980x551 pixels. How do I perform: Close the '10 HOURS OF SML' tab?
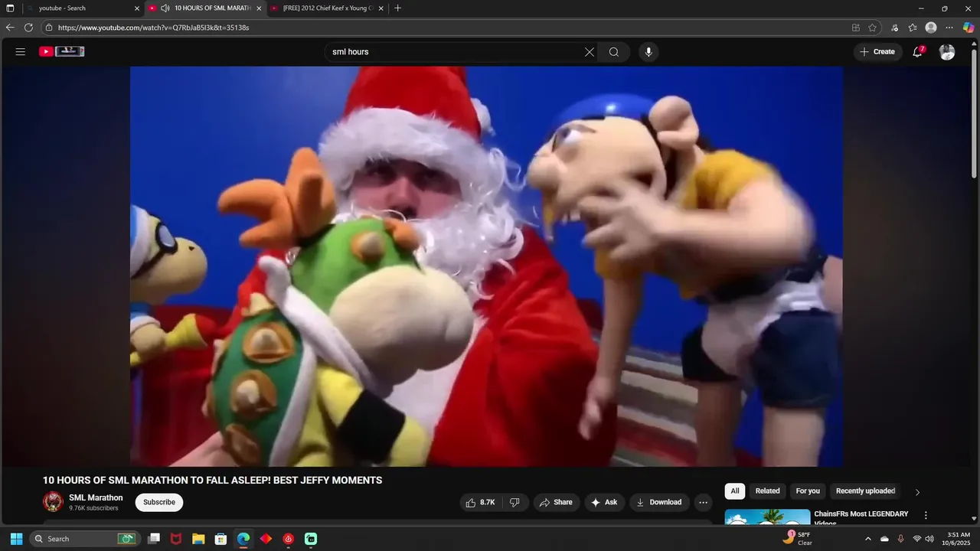tap(259, 8)
